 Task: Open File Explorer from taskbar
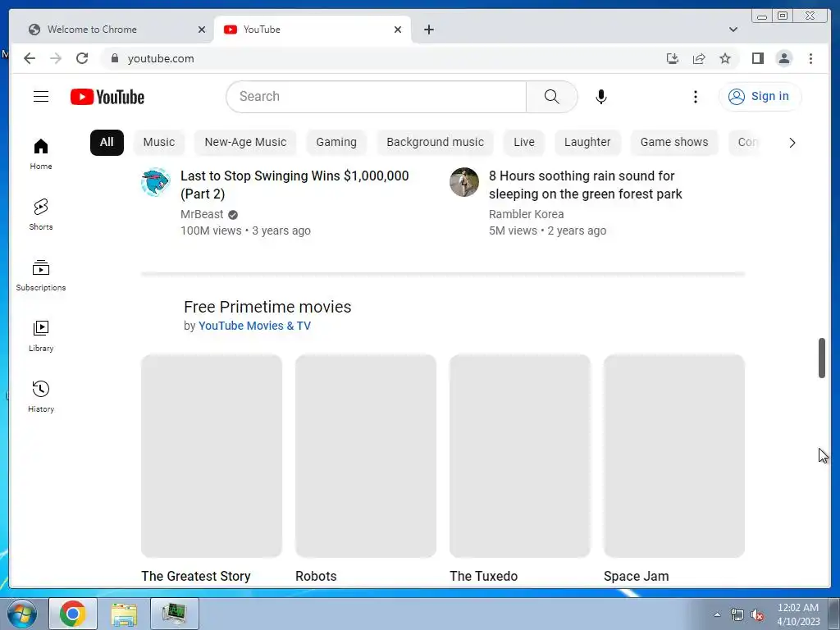pyautogui.click(x=124, y=614)
